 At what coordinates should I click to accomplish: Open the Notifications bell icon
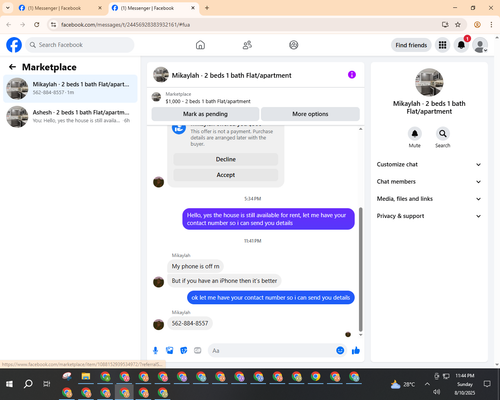(x=461, y=45)
